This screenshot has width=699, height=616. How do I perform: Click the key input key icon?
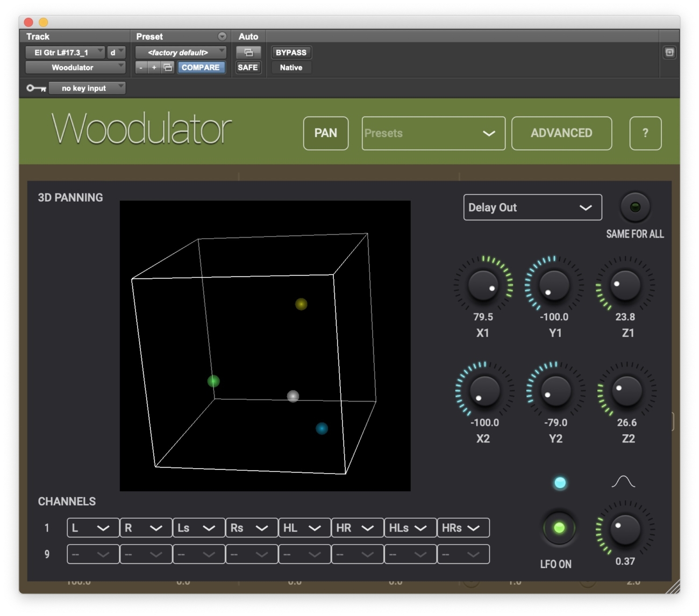pos(36,88)
